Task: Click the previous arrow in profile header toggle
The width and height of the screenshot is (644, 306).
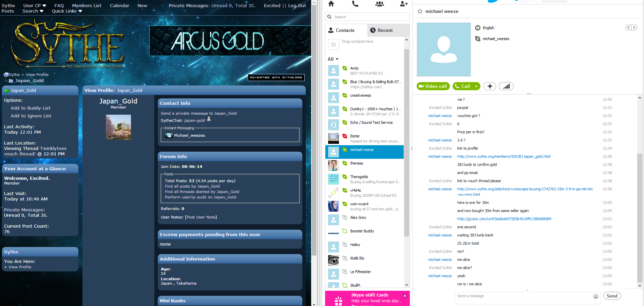Action: click(628, 27)
